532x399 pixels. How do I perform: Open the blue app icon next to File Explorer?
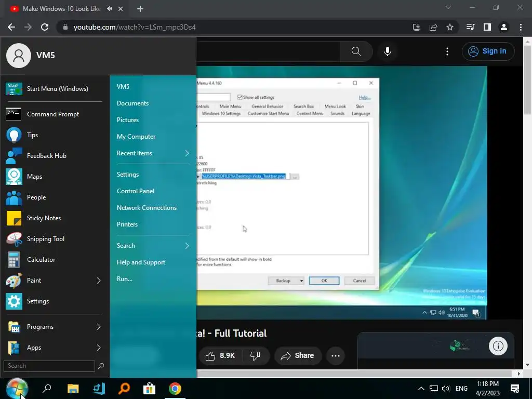point(99,389)
